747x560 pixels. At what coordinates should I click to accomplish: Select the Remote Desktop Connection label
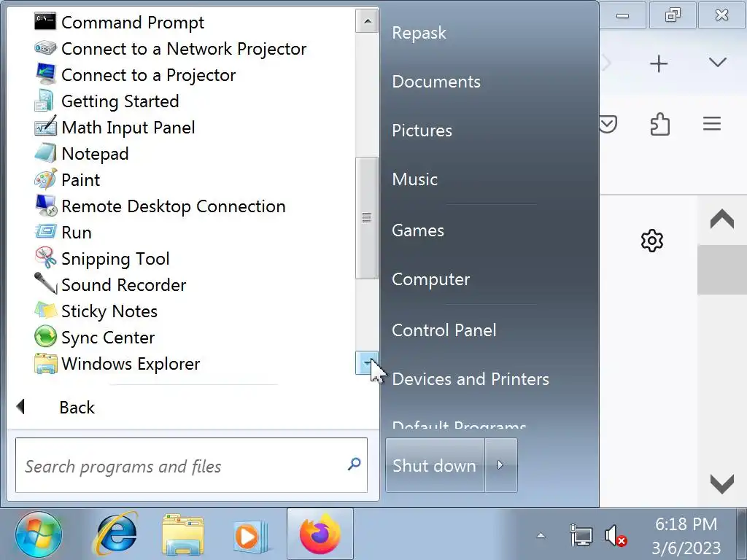point(174,206)
